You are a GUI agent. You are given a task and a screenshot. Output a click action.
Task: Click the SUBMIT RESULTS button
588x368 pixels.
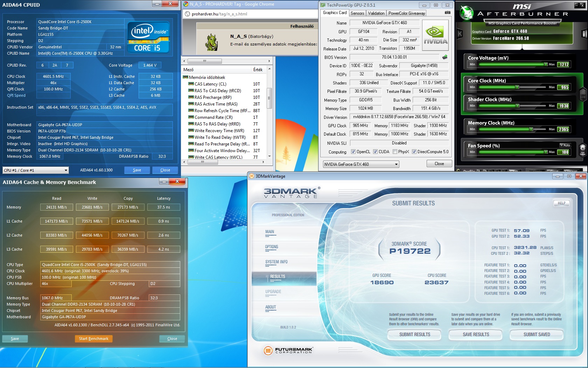click(415, 335)
